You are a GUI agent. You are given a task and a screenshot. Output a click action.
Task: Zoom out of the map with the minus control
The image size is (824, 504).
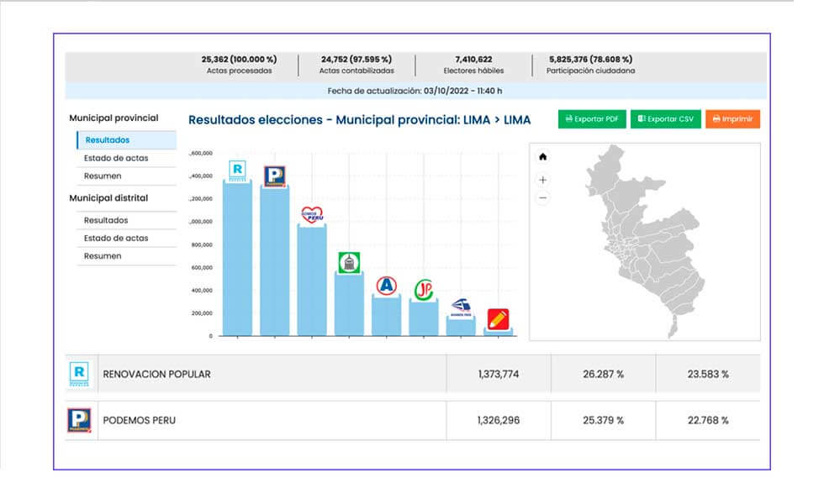544,197
